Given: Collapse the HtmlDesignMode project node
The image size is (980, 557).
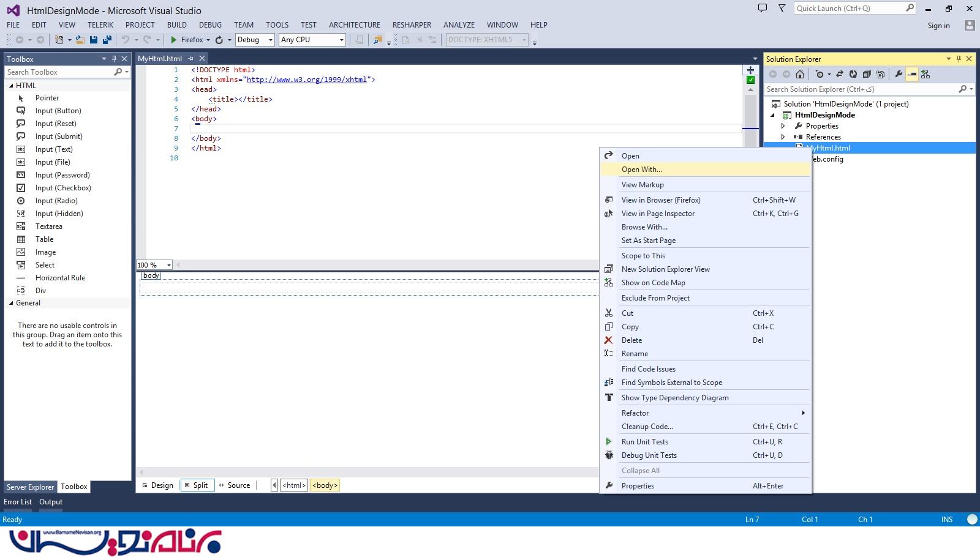Looking at the screenshot, I should click(x=772, y=115).
